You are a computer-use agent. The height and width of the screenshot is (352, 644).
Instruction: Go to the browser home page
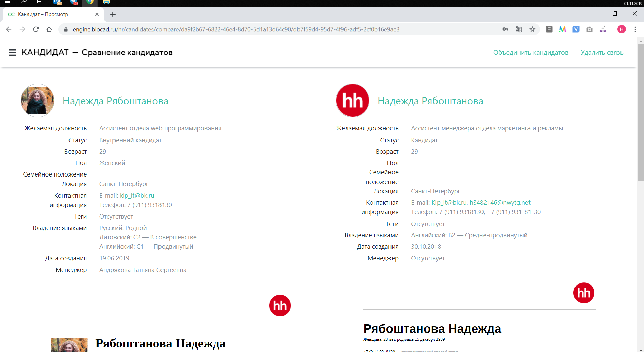[x=49, y=29]
